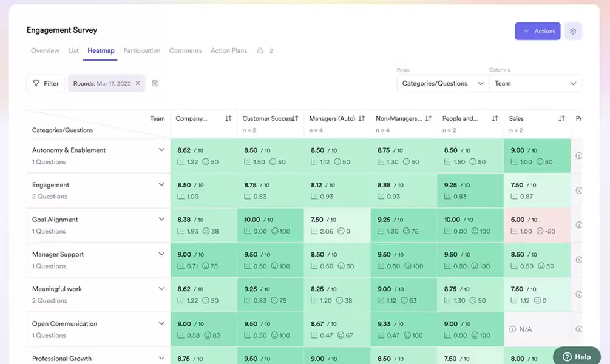Image resolution: width=610 pixels, height=364 pixels.
Task: Open the Participation tab
Action: (141, 50)
